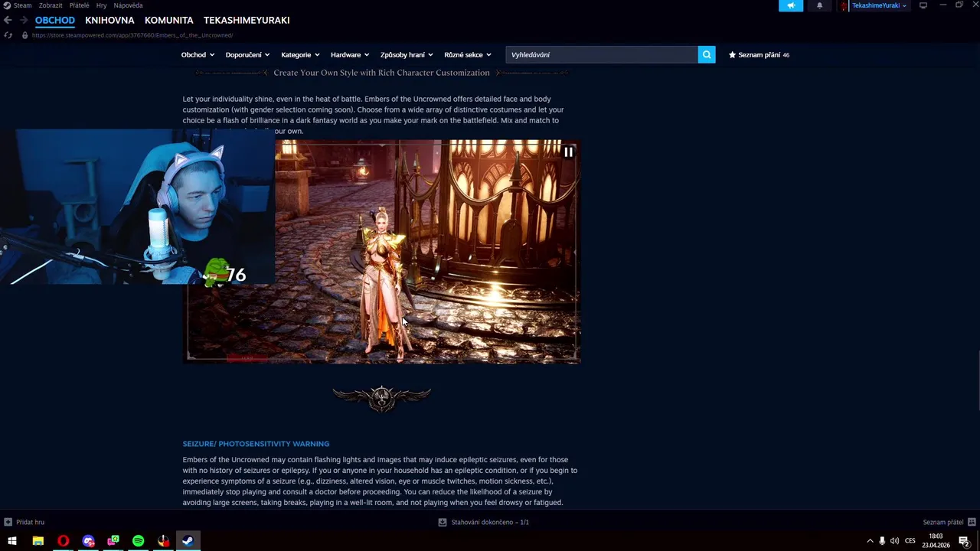This screenshot has height=551, width=980.
Task: Open the Přátelé menu
Action: click(79, 5)
